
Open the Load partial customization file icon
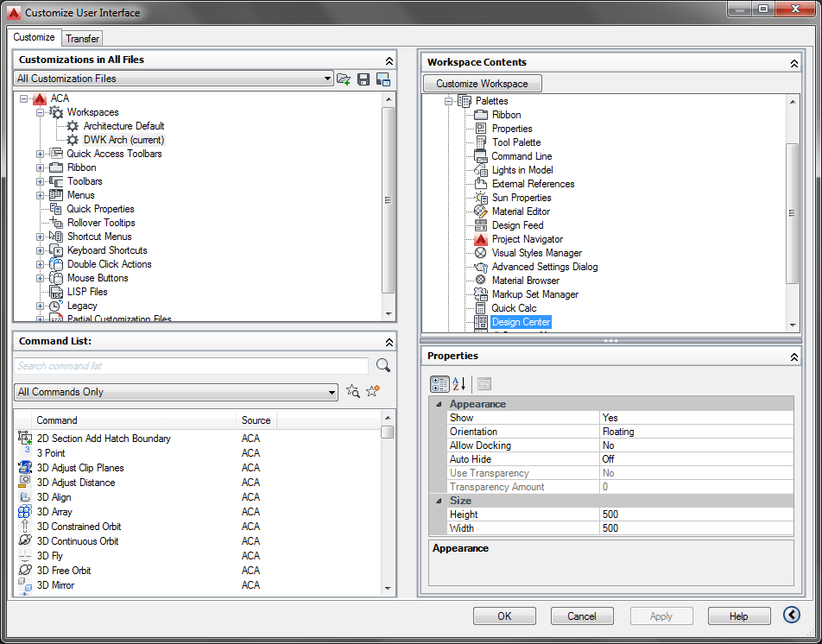pyautogui.click(x=344, y=79)
